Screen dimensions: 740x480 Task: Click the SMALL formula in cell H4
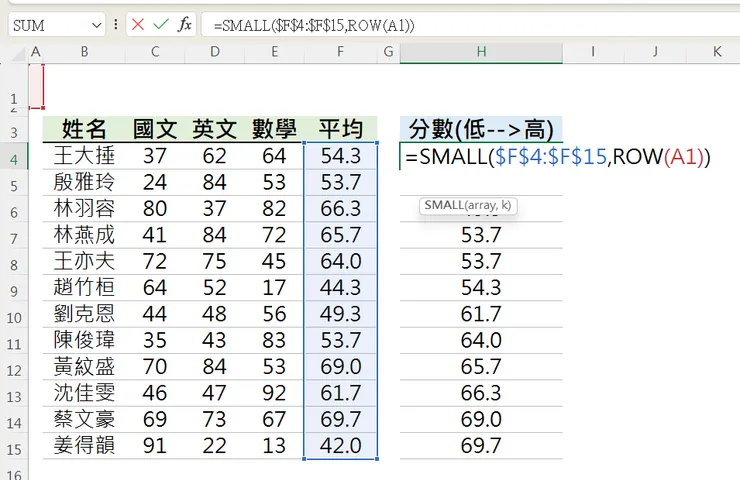pos(558,156)
